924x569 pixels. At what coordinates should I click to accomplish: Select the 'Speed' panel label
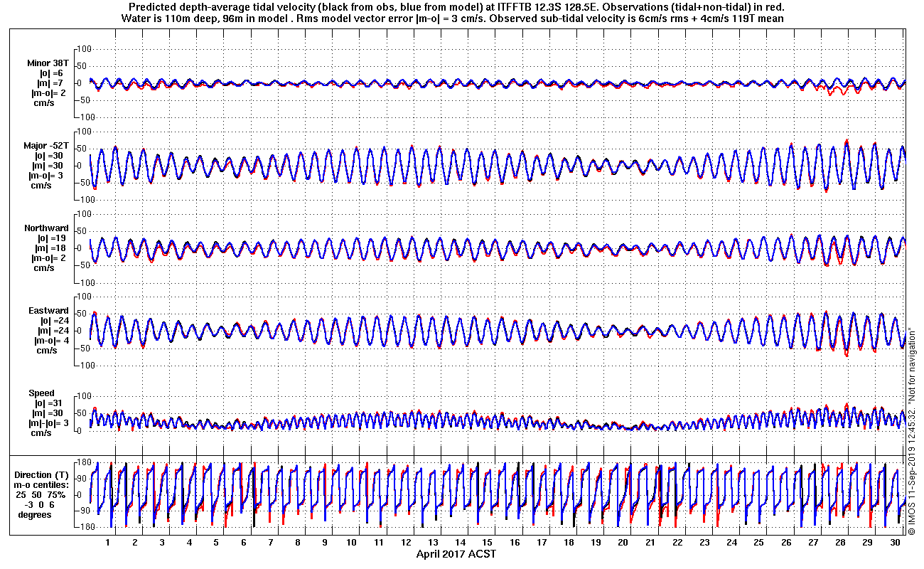[41, 393]
